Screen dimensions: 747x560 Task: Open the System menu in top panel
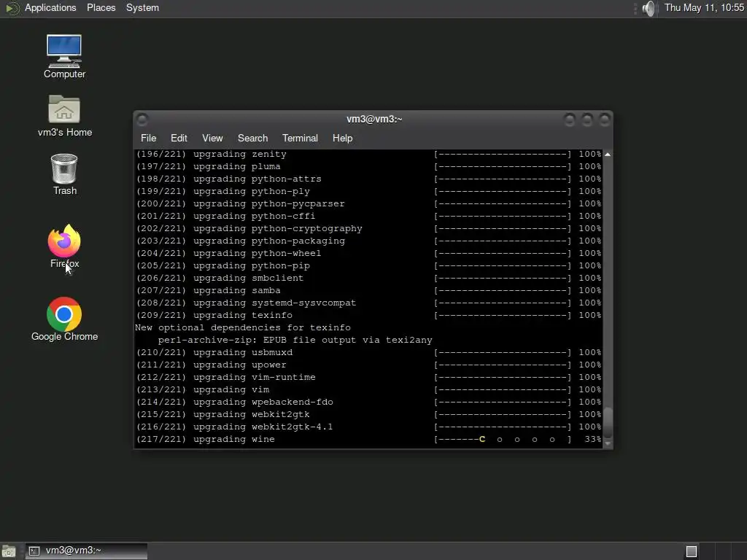[x=142, y=7]
